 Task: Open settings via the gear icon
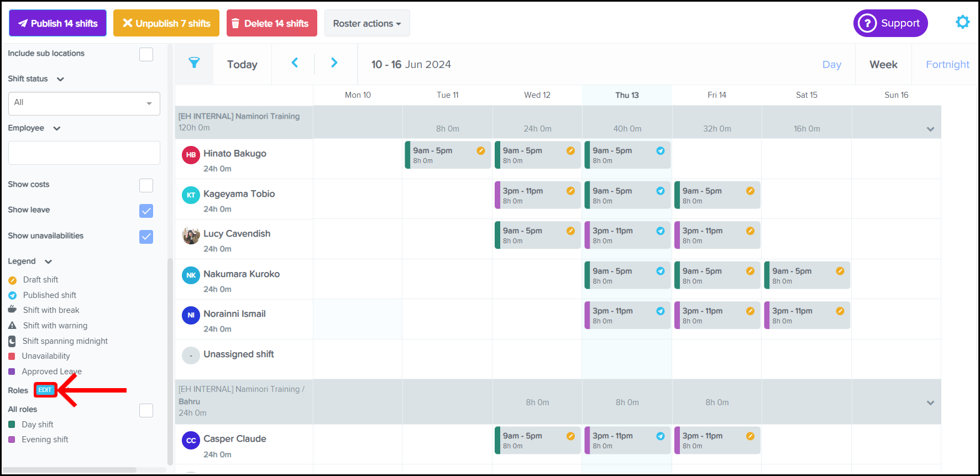pos(962,22)
